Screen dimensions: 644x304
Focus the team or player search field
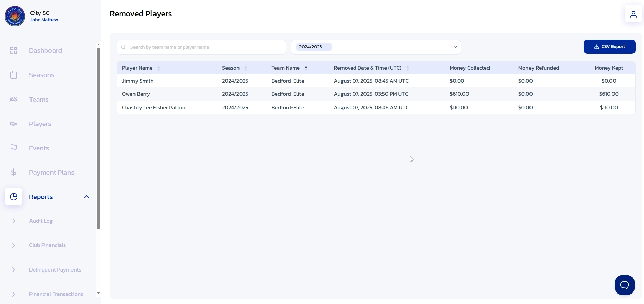(x=201, y=47)
